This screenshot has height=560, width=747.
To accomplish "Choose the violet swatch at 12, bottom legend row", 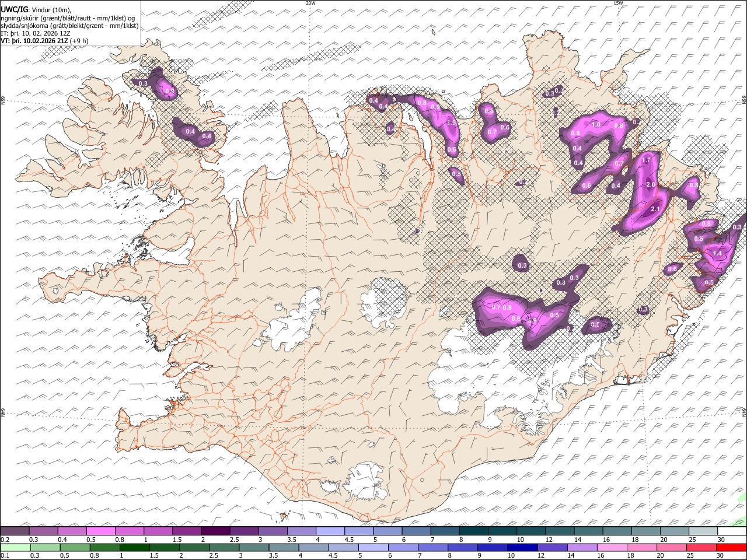I will (553, 547).
